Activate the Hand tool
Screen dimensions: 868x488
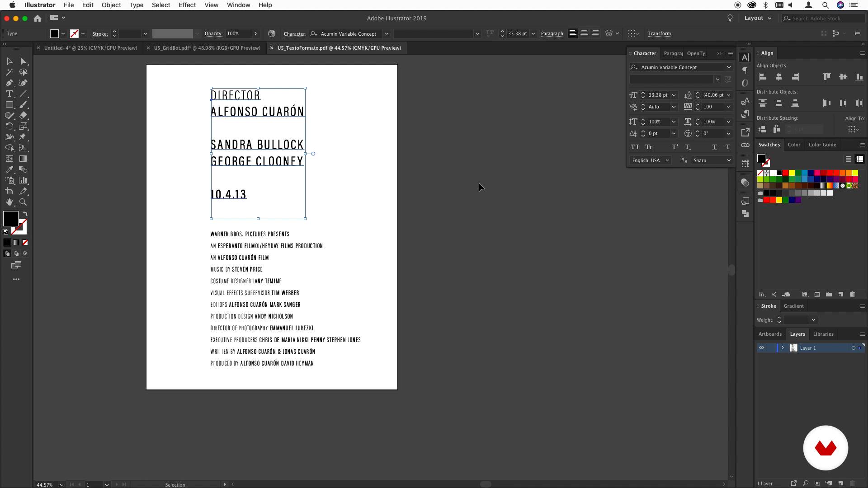(9, 202)
